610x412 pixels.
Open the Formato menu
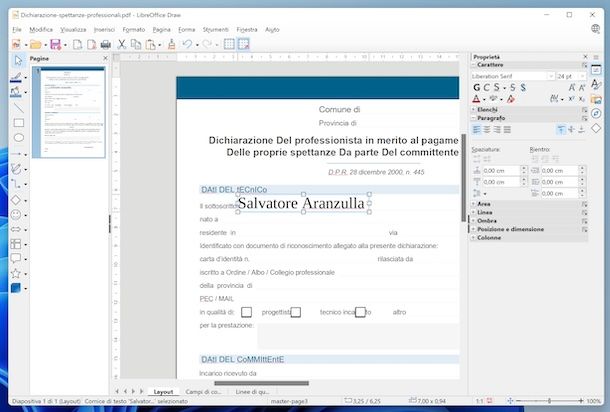[133, 30]
